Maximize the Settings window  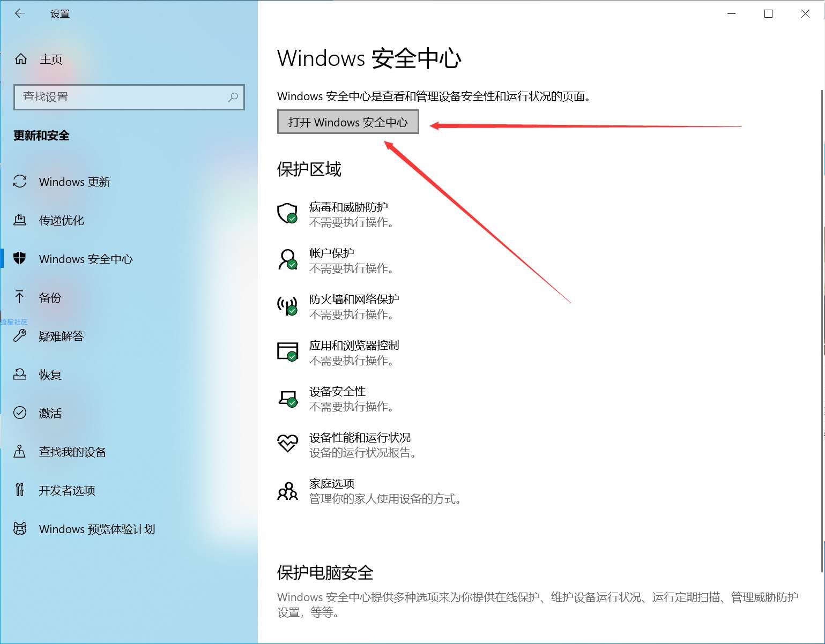coord(768,13)
